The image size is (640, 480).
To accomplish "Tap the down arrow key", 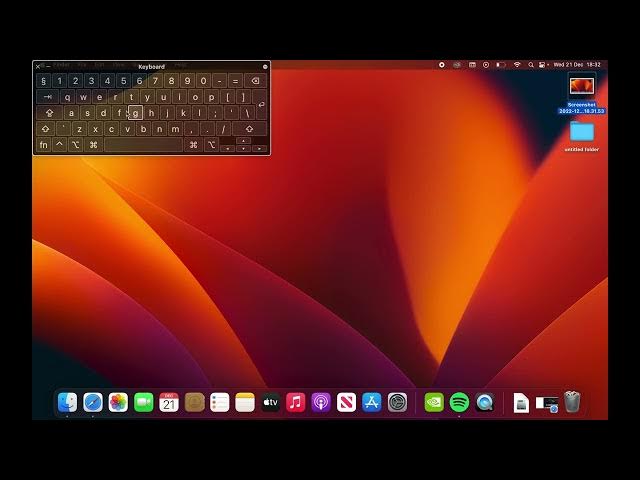I will tap(243, 149).
